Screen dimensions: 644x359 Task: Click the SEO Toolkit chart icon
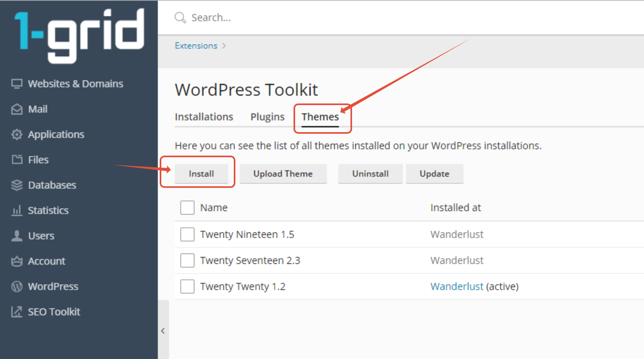[x=17, y=312]
